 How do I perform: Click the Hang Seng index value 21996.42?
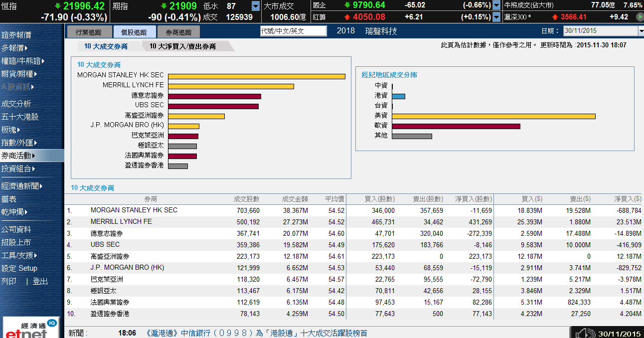tap(84, 6)
